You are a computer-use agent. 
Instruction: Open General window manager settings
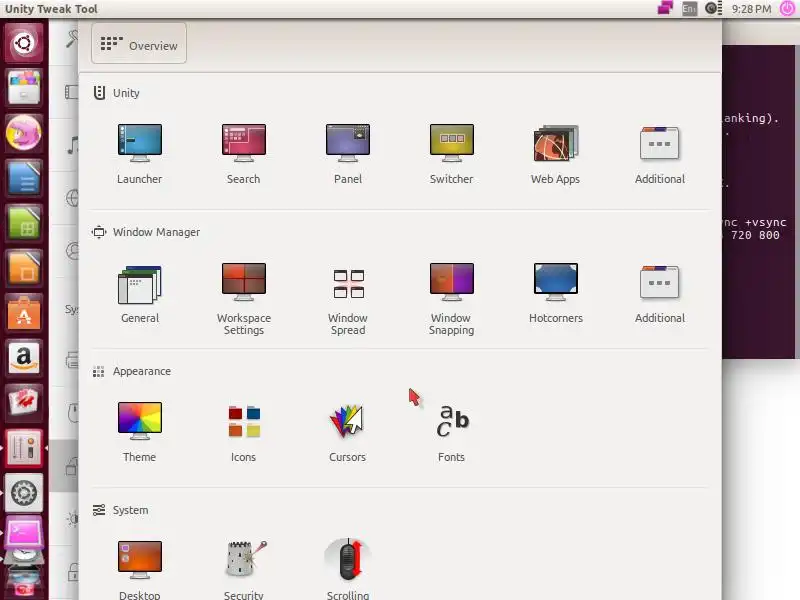pyautogui.click(x=139, y=293)
